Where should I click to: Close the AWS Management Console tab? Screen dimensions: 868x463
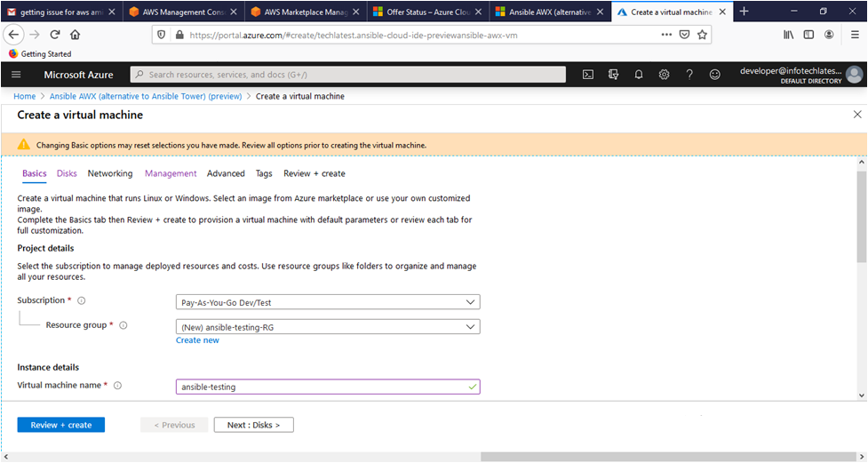(x=234, y=12)
